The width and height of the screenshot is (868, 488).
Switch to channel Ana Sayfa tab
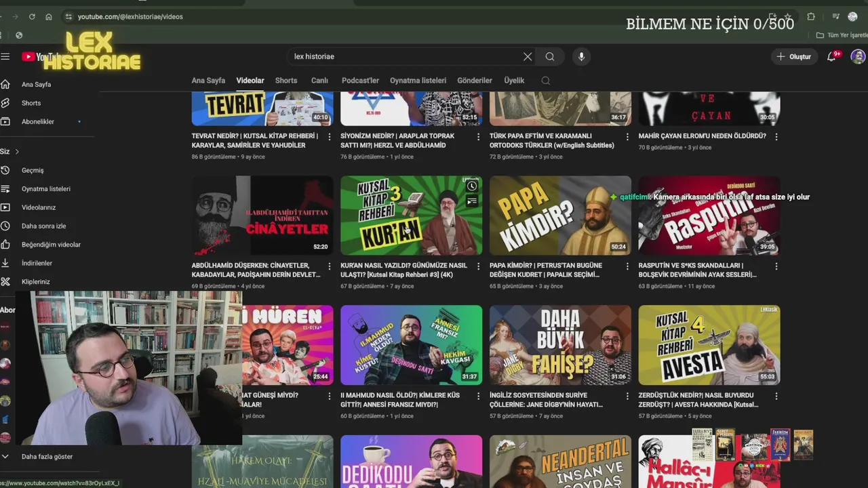pyautogui.click(x=208, y=81)
